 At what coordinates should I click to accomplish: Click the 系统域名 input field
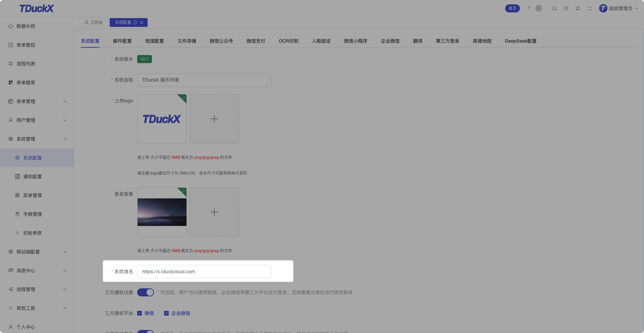(204, 272)
